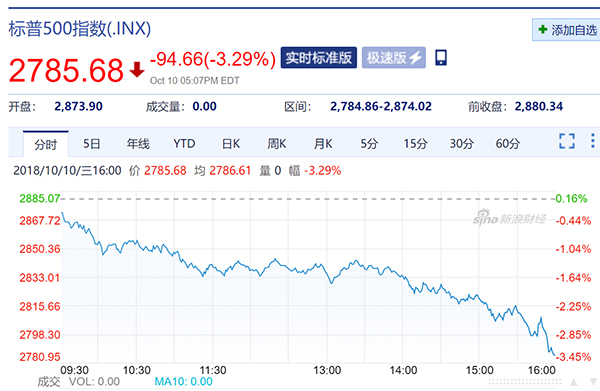Switch to the 5日 chart tab
The height and width of the screenshot is (391, 600).
[x=91, y=144]
